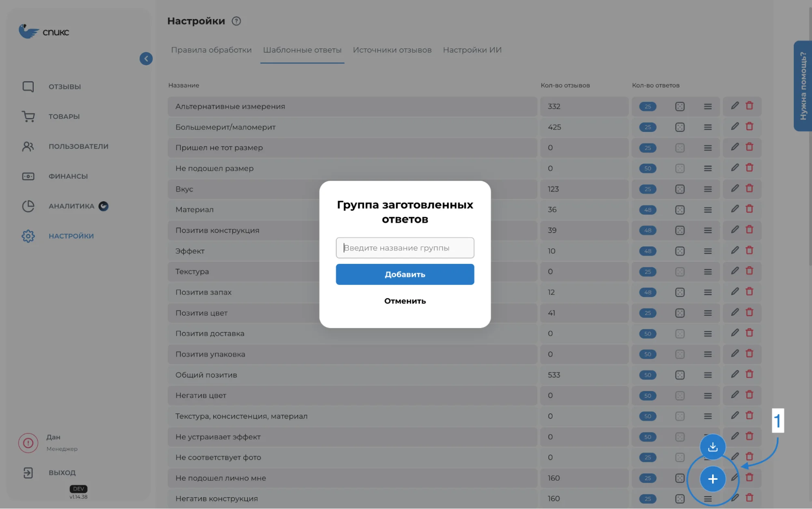Toggle the dice icon in Пришел не тот размер row
The height and width of the screenshot is (509, 812).
(680, 148)
